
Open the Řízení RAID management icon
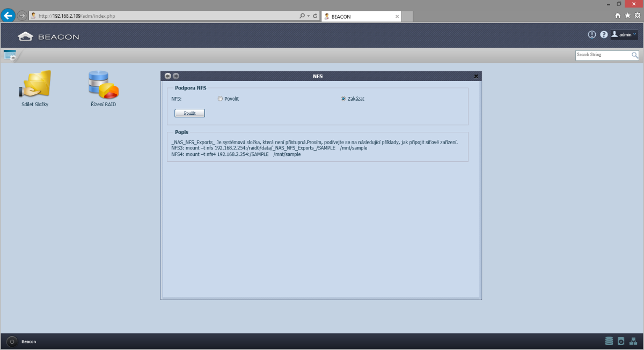103,85
